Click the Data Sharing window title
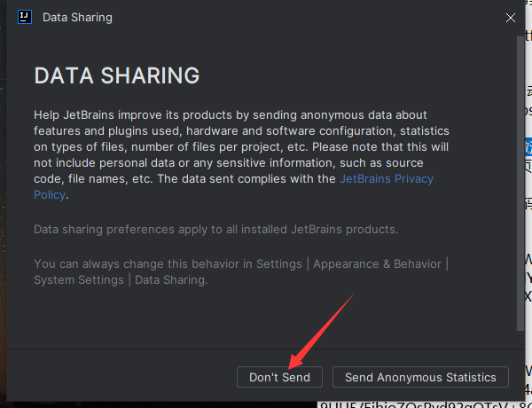This screenshot has height=408, width=532. 77,18
